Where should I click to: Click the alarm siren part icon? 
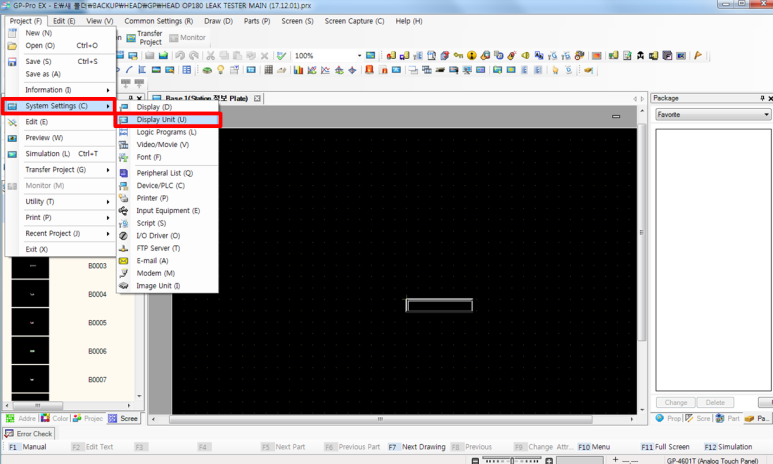click(x=369, y=70)
